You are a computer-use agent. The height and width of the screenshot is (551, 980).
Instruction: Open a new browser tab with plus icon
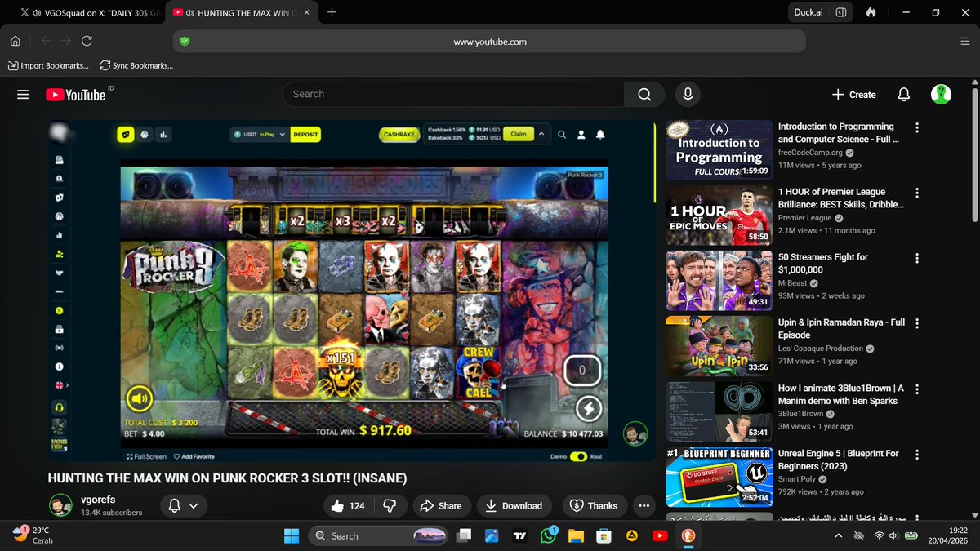tap(332, 12)
